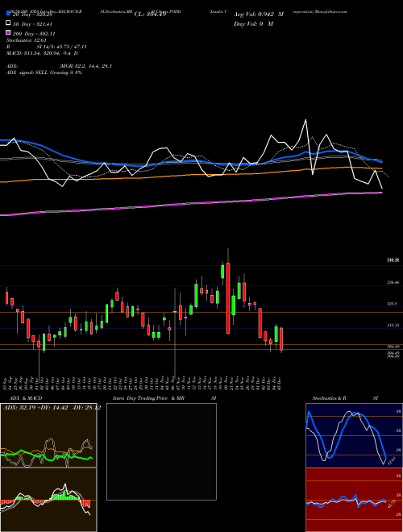Viewport: 403px width, 532px height.
Task: Click the 'Stochastics: 12.61' reading
Action: (x=26, y=40)
